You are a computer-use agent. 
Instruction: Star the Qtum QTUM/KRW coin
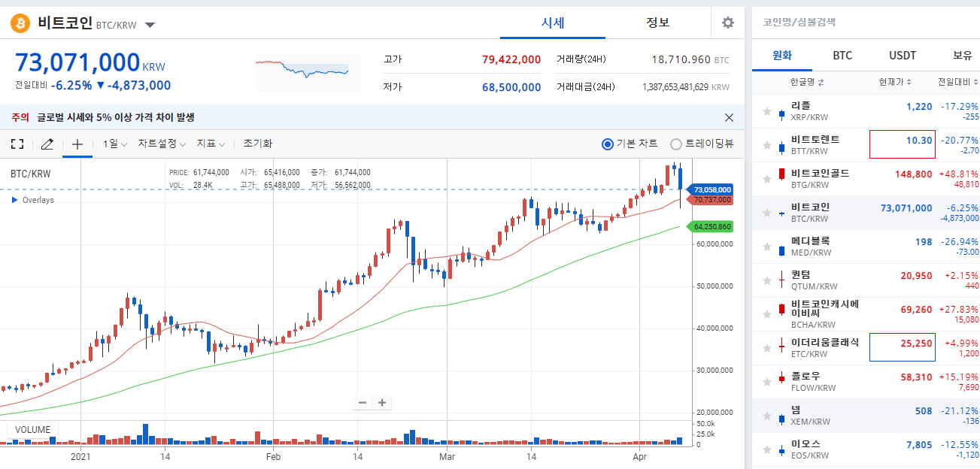coord(767,280)
